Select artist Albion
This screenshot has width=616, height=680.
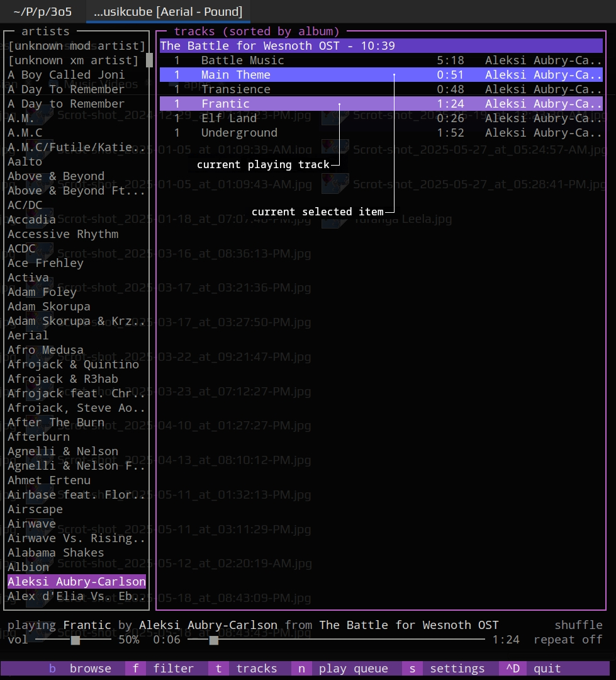click(28, 567)
